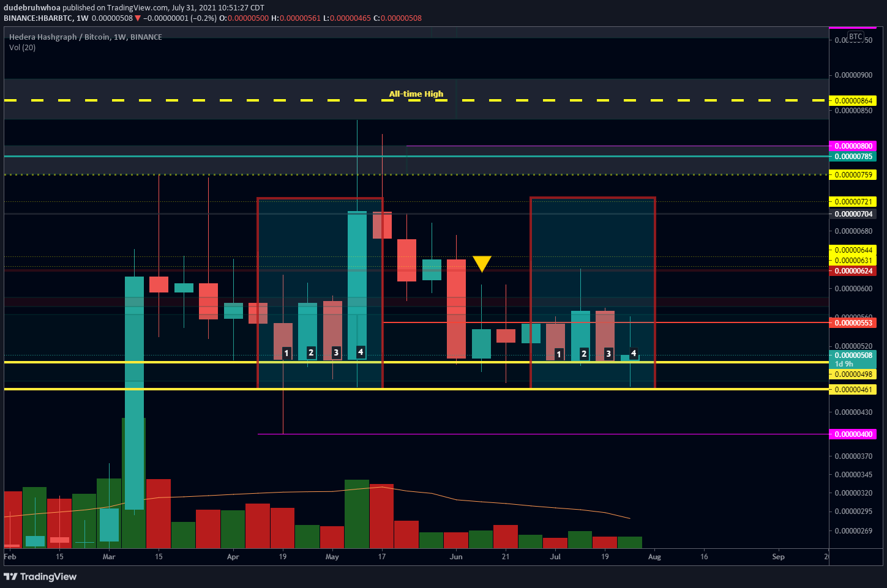The image size is (887, 588).
Task: Click the 21 date label on the time axis
Action: [x=506, y=557]
